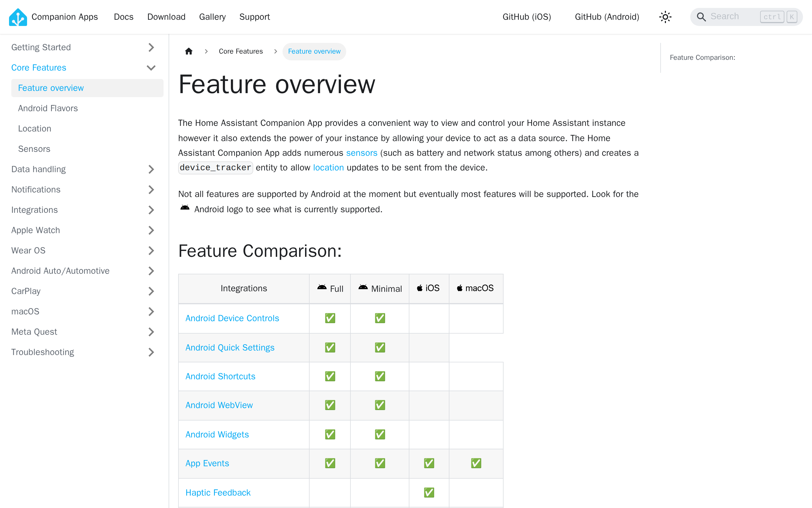The image size is (812, 508).
Task: Follow the location link in paragraph
Action: (x=328, y=168)
